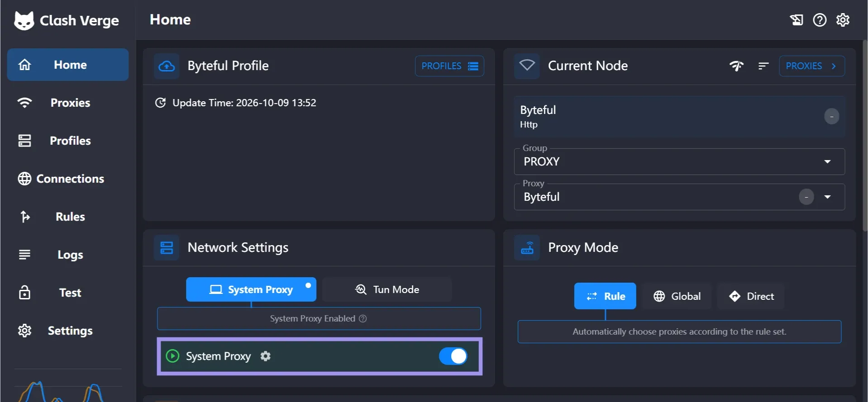Expand the Group PROXY dropdown
This screenshot has height=402, width=868.
[x=679, y=161]
